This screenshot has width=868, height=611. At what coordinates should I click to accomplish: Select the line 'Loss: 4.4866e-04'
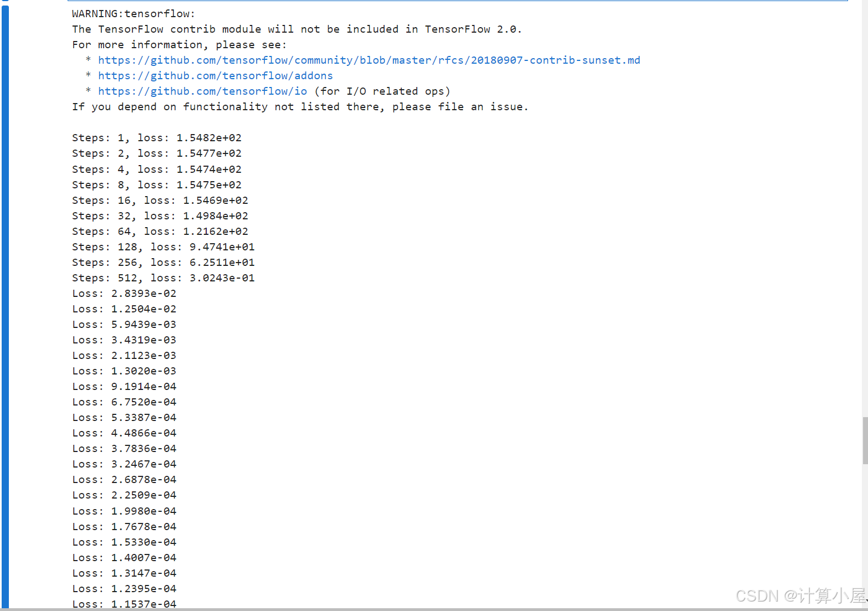[124, 433]
